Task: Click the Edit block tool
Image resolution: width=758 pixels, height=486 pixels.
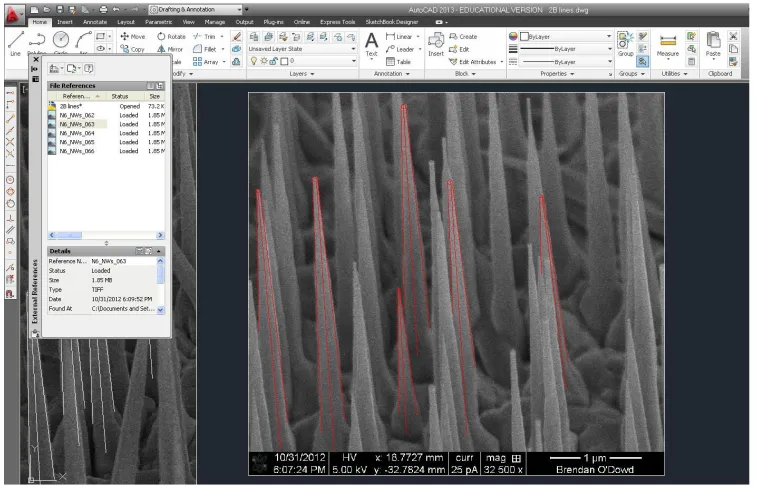Action: (459, 49)
